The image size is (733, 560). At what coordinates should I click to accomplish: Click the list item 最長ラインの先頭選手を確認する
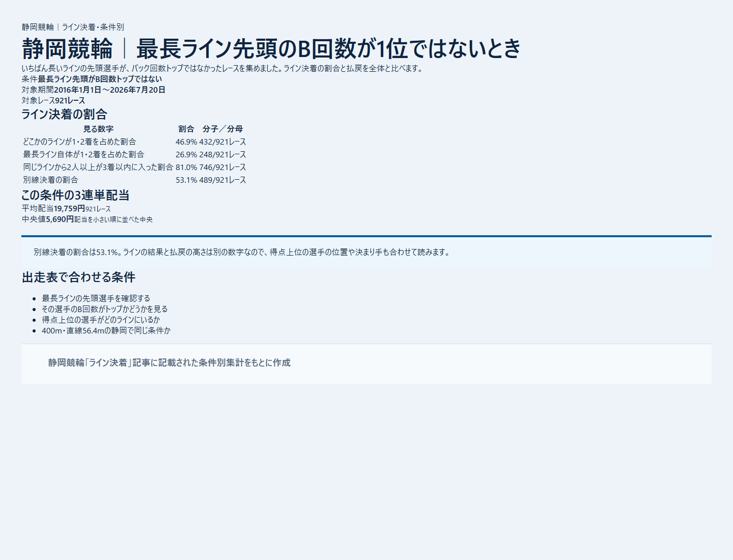(x=96, y=298)
